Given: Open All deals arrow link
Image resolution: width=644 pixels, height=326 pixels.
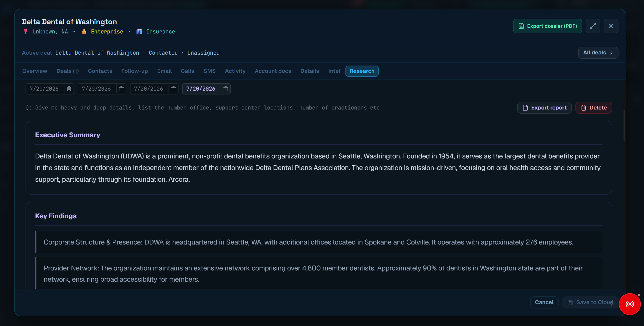Looking at the screenshot, I should [x=598, y=53].
